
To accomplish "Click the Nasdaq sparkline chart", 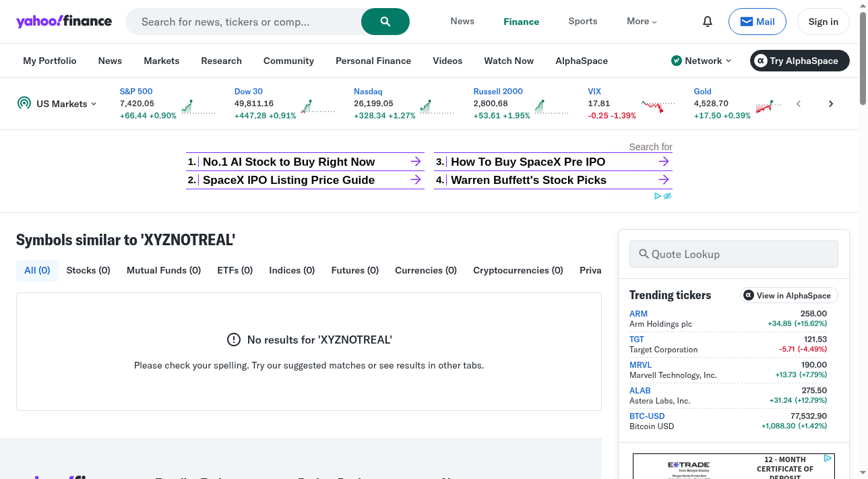I will pyautogui.click(x=437, y=106).
